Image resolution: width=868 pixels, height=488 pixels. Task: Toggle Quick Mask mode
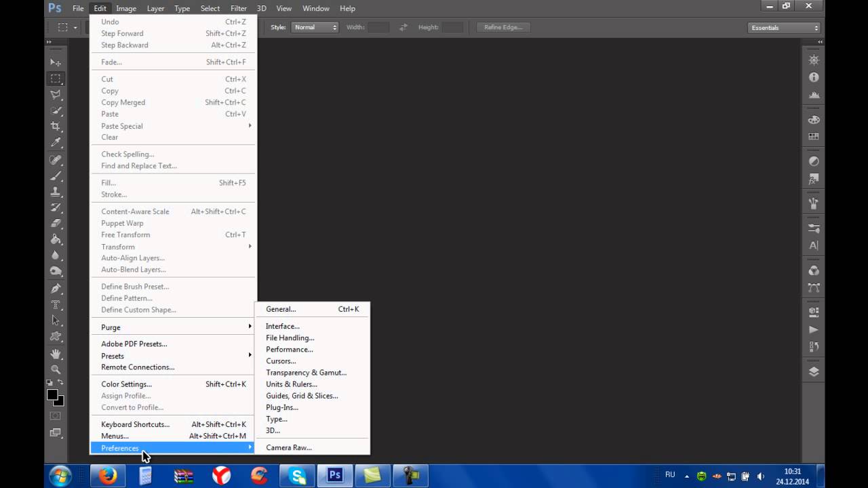click(x=56, y=415)
